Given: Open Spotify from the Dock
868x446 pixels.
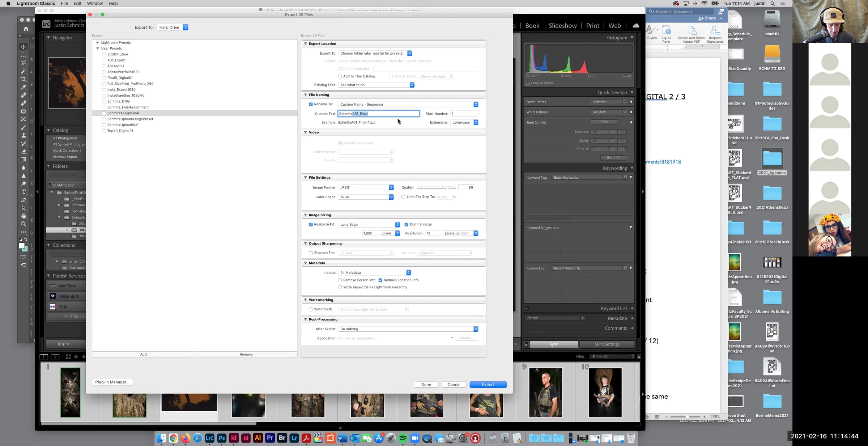Looking at the screenshot, I should [x=403, y=438].
